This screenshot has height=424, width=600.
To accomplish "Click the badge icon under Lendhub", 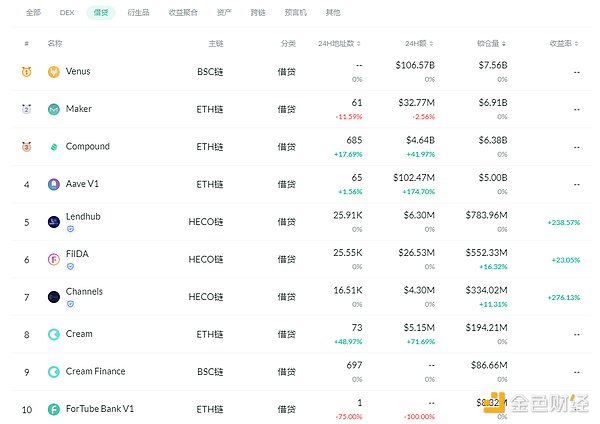I will point(69,229).
